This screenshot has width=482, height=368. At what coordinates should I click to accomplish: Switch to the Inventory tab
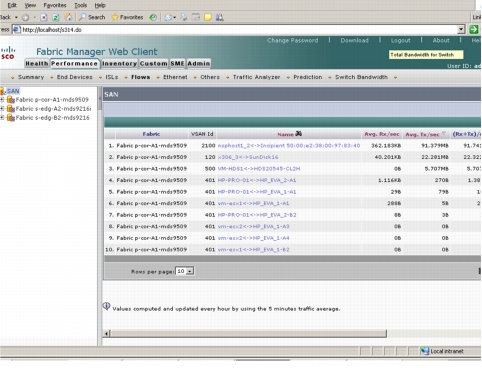click(x=119, y=63)
